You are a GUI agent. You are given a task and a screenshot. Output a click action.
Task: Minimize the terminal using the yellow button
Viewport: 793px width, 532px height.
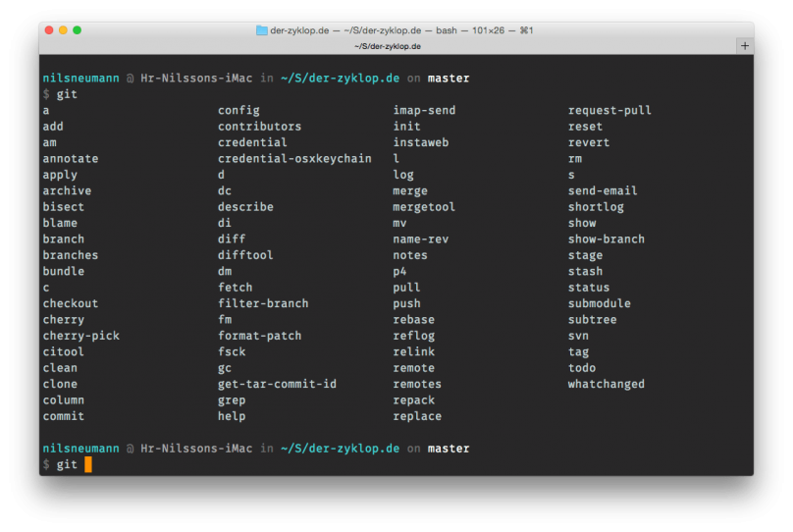pos(63,30)
